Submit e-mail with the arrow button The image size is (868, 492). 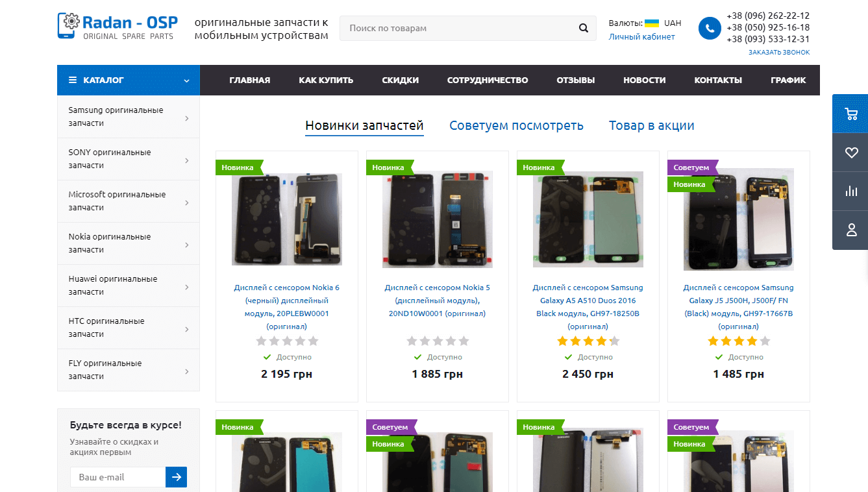pos(176,477)
